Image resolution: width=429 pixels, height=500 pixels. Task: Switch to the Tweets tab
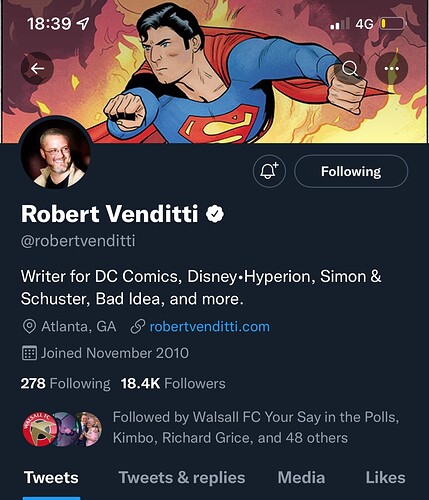point(51,478)
